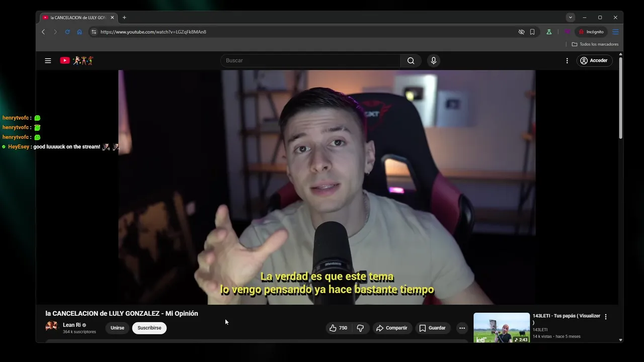Open options menu for 143LETI video
The height and width of the screenshot is (362, 644).
tap(606, 317)
